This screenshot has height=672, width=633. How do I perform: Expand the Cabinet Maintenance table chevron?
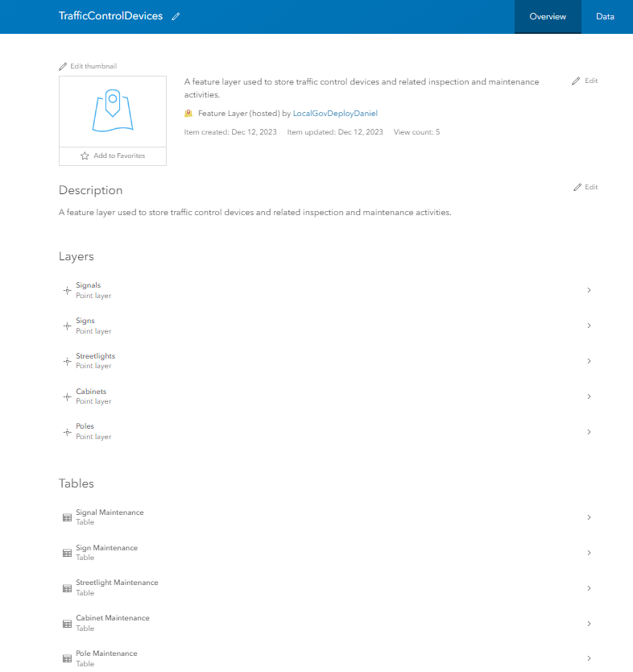pos(590,624)
